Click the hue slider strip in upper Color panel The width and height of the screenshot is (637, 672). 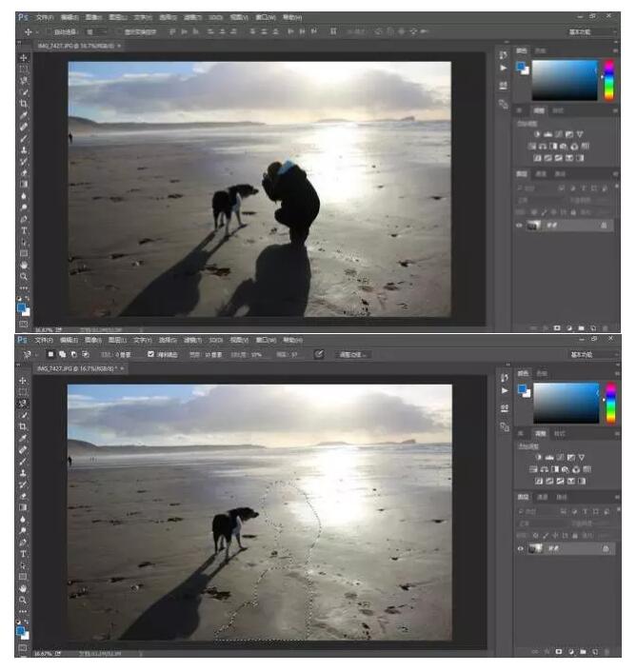[x=608, y=81]
